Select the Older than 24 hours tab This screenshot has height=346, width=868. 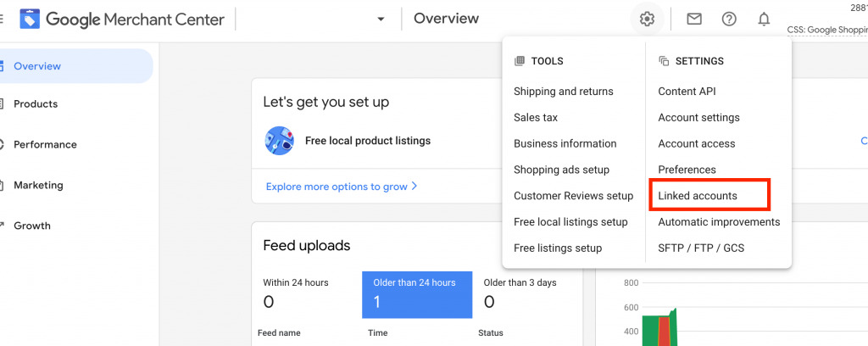[417, 294]
